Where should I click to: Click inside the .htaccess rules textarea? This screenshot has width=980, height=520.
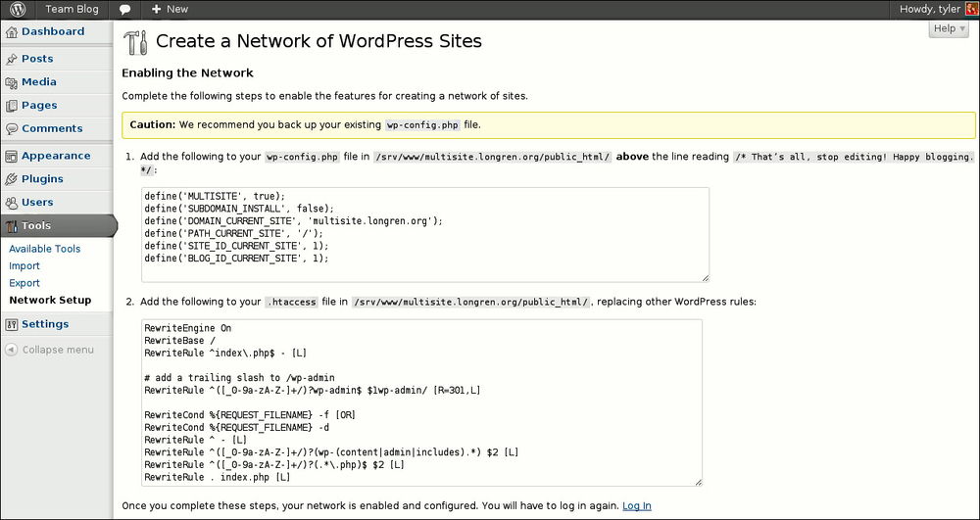click(x=421, y=402)
